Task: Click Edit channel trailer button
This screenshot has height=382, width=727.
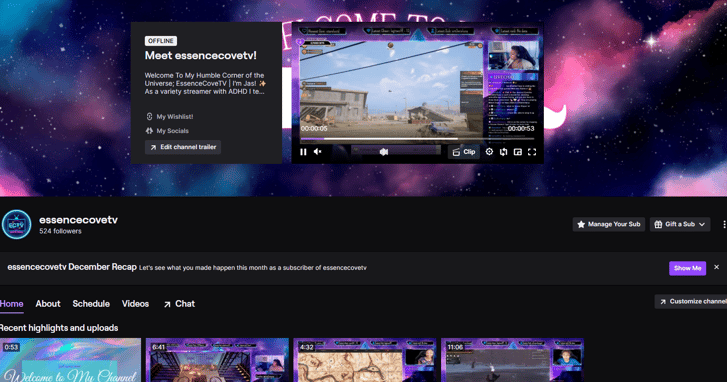Action: coord(183,147)
